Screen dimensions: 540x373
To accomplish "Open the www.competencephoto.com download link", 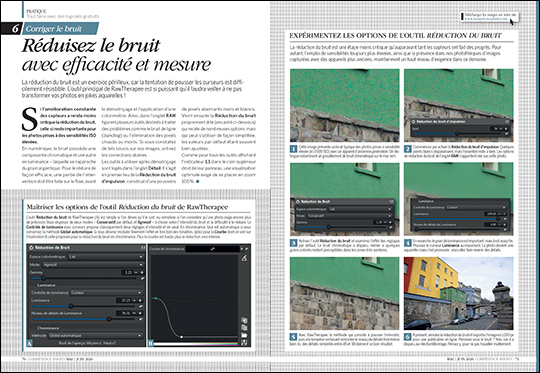I will tap(486, 19).
